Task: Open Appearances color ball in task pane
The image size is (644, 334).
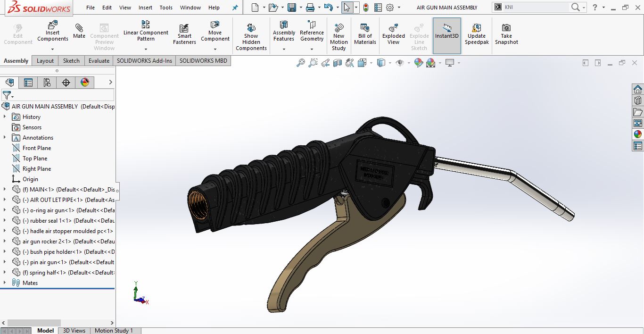Action: click(638, 134)
